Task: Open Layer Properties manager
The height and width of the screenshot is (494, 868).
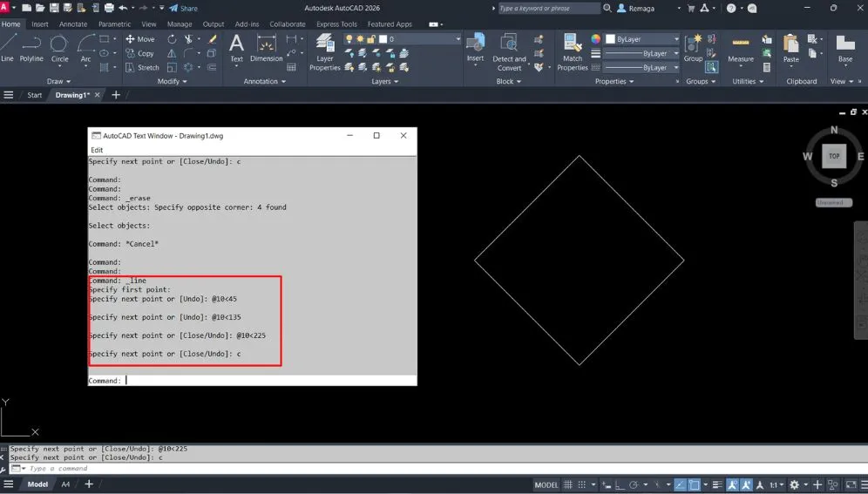Action: click(x=325, y=52)
